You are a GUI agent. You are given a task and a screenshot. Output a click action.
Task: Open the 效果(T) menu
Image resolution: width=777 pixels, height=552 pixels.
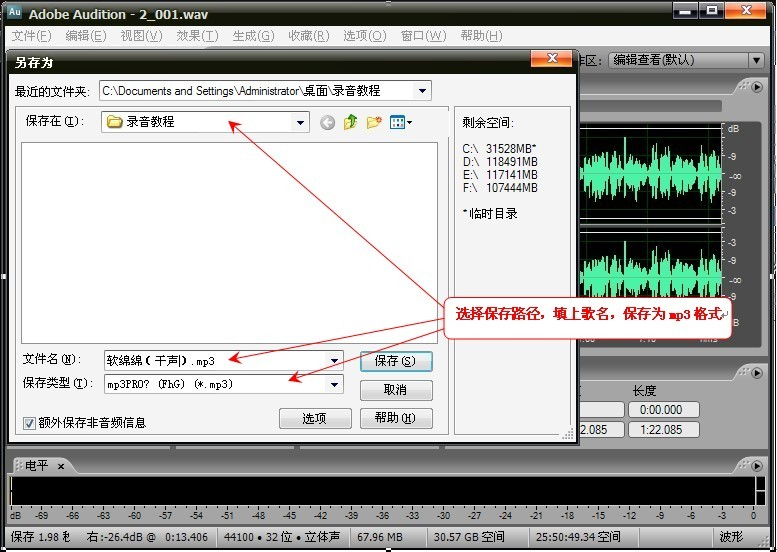coord(197,36)
